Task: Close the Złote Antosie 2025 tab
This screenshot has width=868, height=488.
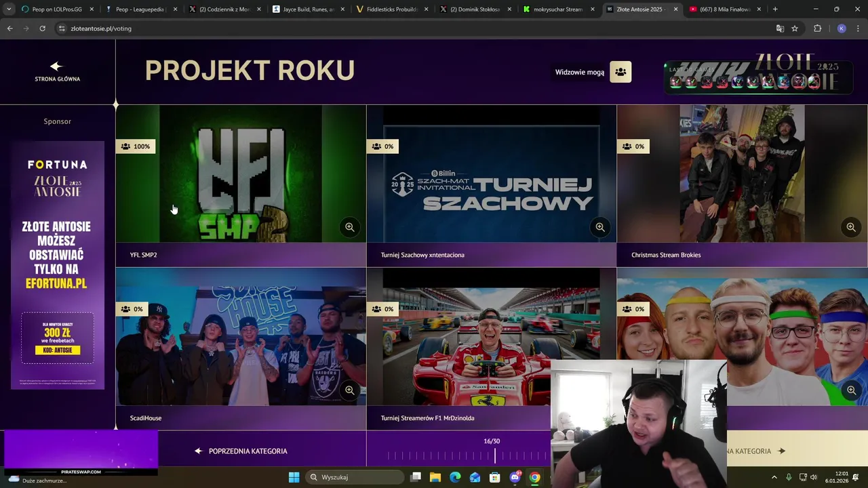Action: [676, 9]
